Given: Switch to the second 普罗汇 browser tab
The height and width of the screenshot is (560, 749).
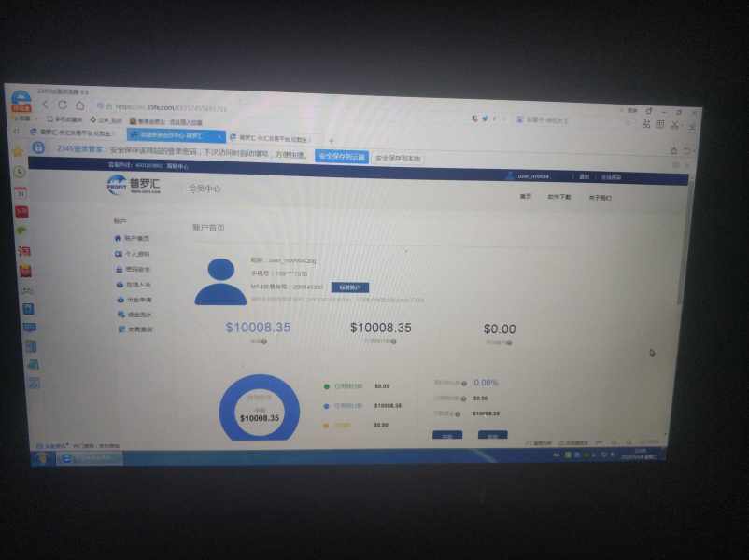Looking at the screenshot, I should pyautogui.click(x=271, y=137).
